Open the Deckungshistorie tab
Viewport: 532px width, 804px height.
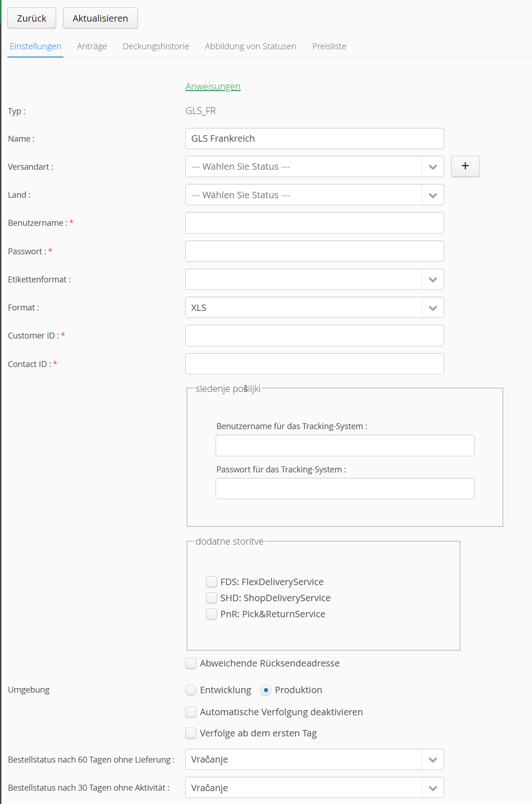(x=156, y=46)
